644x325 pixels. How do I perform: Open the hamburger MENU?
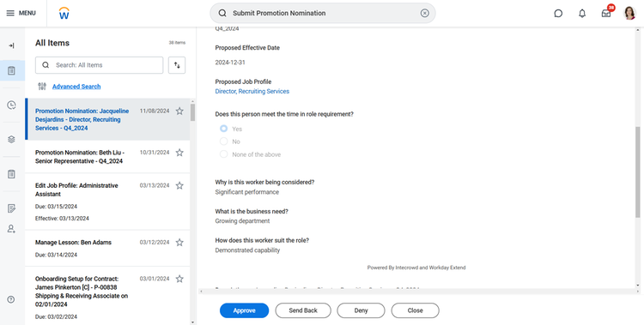click(x=21, y=13)
